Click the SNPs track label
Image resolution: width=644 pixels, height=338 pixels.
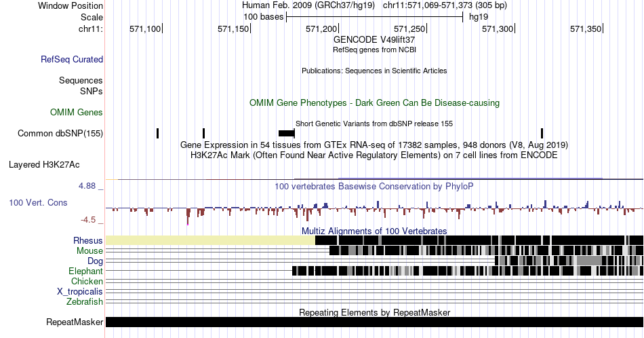tap(92, 91)
